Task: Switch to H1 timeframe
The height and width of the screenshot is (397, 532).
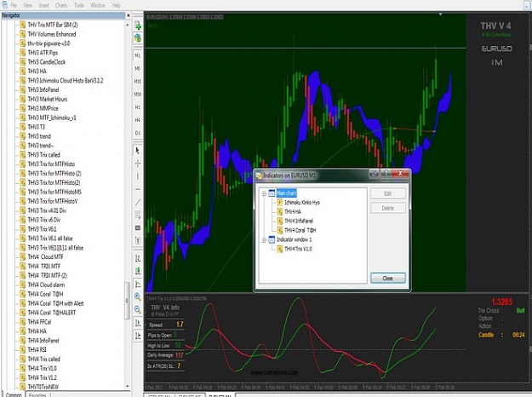Action: 137,107
